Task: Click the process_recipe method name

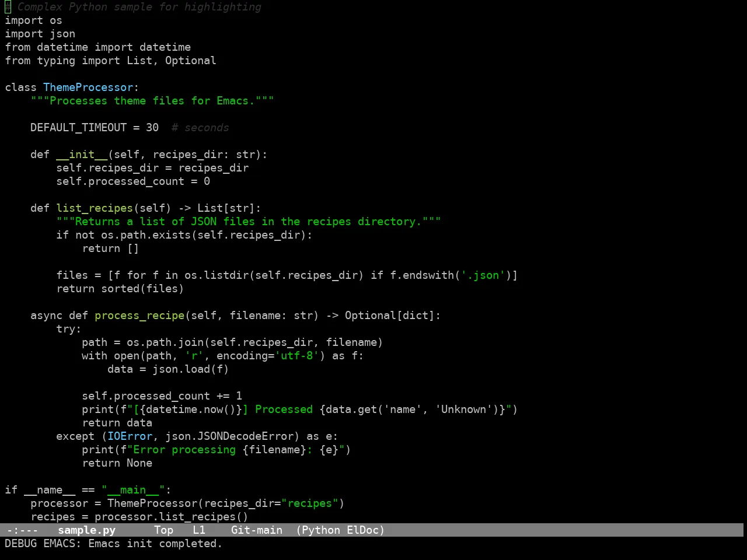Action: click(139, 316)
